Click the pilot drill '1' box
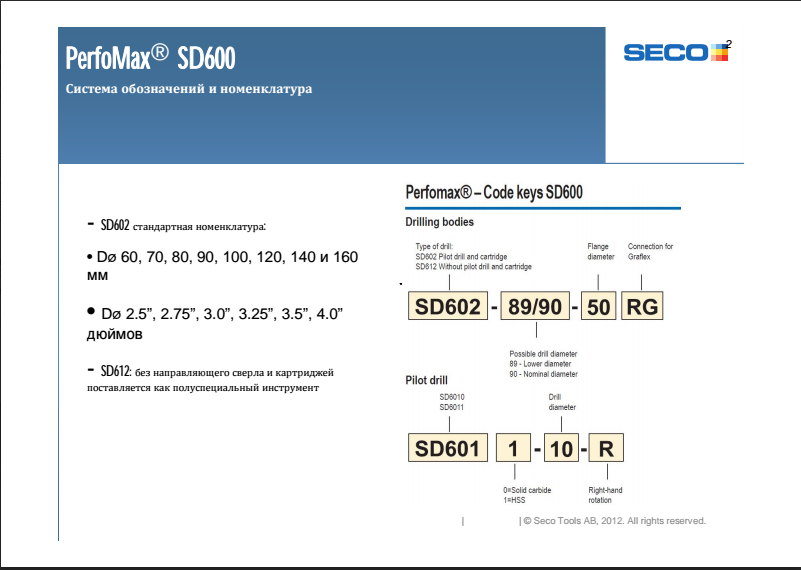The width and height of the screenshot is (801, 570). point(513,448)
